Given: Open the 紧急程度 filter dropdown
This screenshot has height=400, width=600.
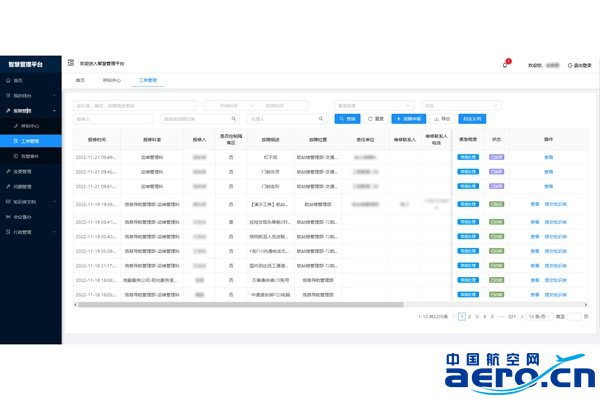Looking at the screenshot, I should [x=374, y=105].
